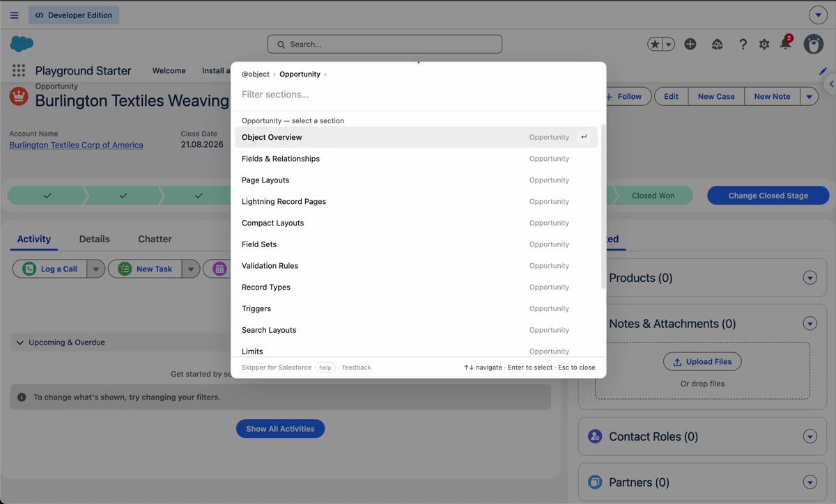Click the New Case button

pos(716,96)
